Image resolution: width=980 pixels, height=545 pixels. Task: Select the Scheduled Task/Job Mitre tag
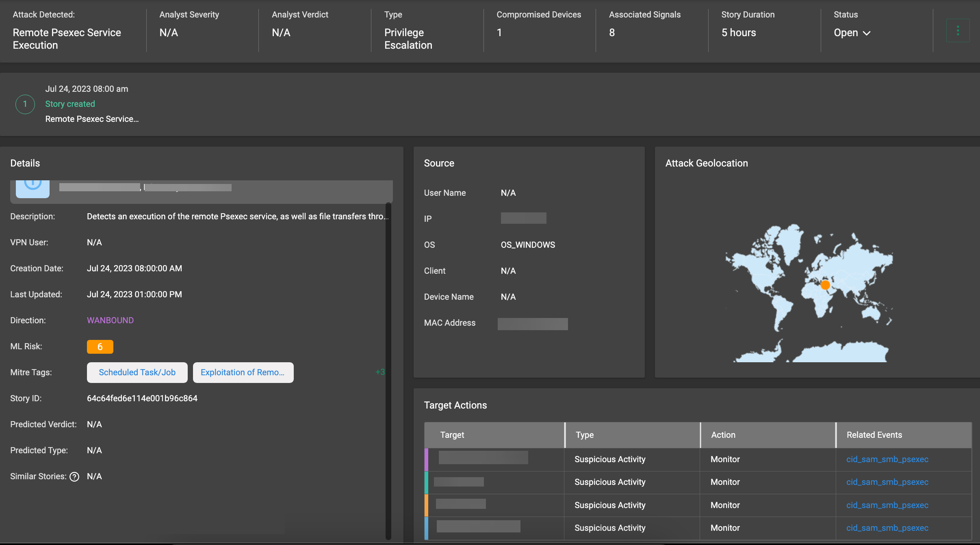(x=137, y=372)
